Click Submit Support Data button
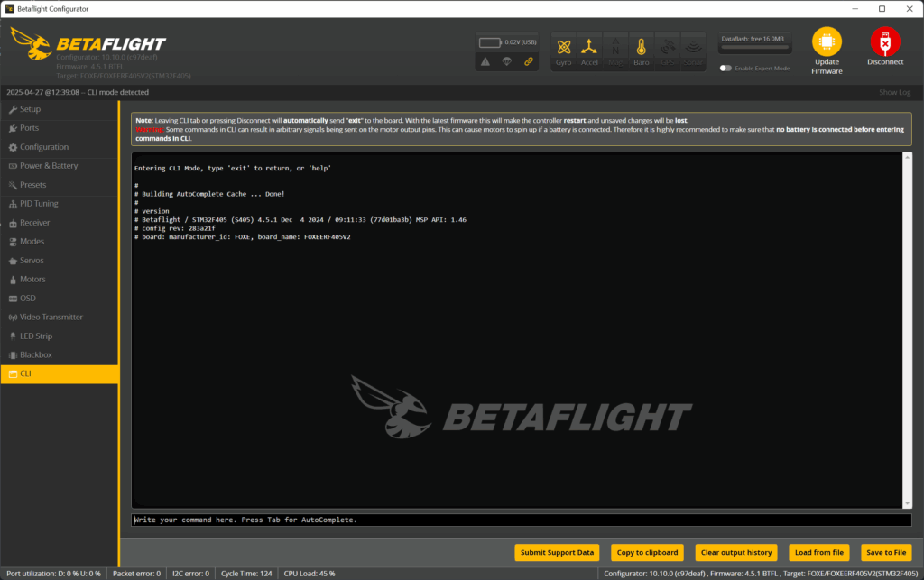This screenshot has height=580, width=924. (557, 552)
